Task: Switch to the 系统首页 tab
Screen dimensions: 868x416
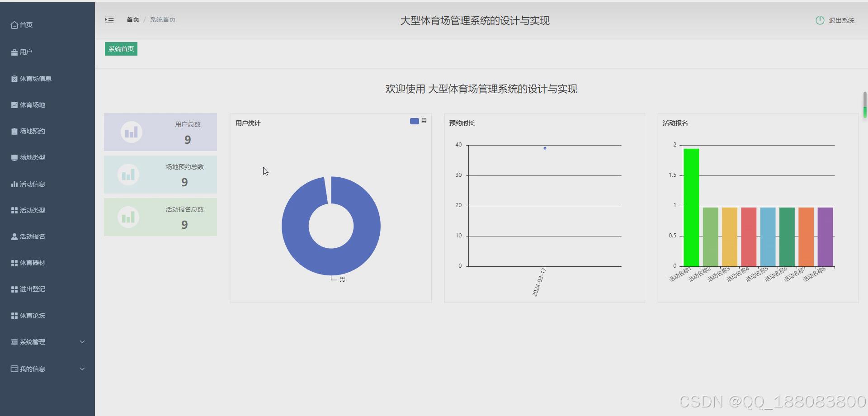Action: tap(120, 48)
